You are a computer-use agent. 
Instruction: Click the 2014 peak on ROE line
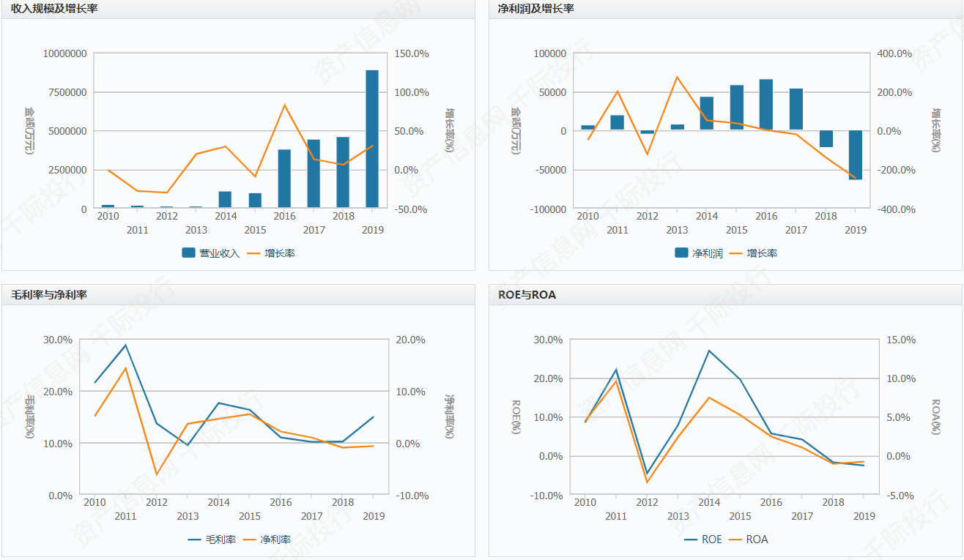tap(709, 351)
